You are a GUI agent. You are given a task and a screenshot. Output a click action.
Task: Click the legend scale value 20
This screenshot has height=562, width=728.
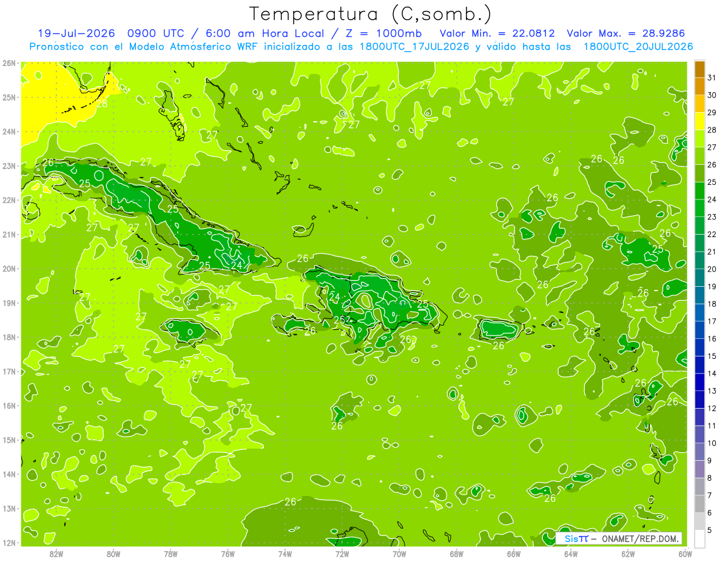point(712,269)
